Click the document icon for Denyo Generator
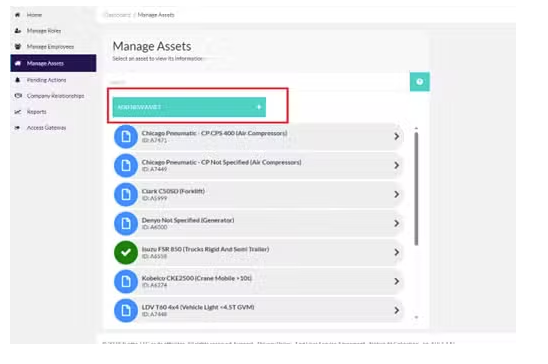548x364 pixels. click(126, 224)
